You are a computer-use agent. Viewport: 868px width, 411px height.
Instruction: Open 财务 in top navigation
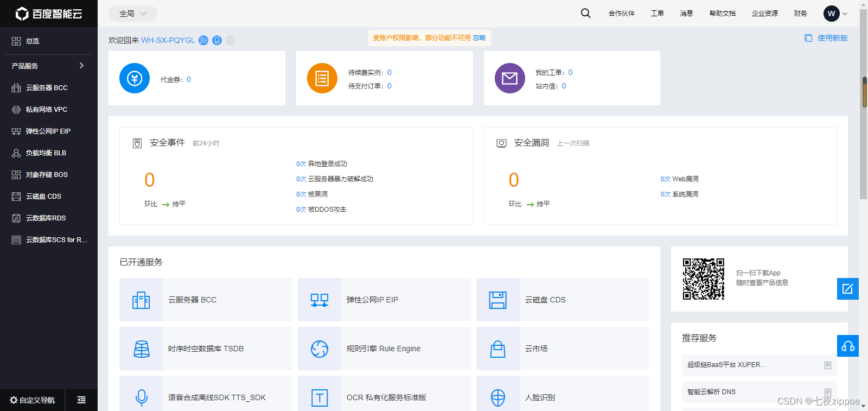(x=801, y=14)
